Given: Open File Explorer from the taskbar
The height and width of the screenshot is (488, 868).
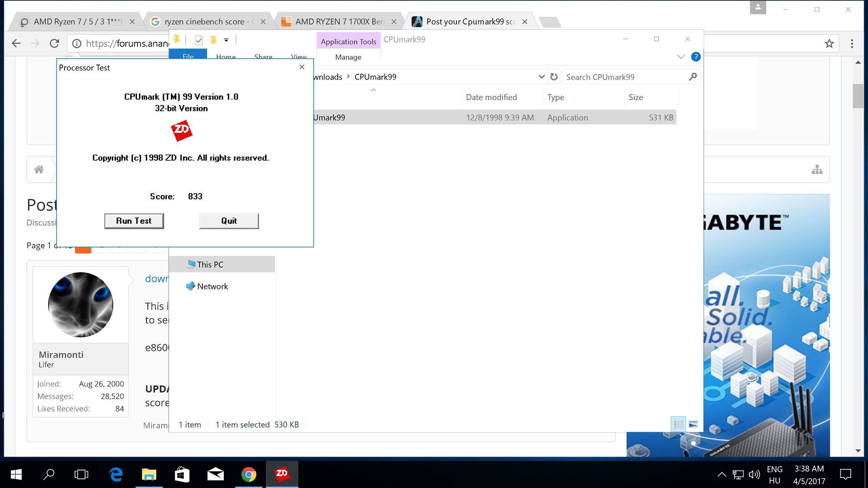Looking at the screenshot, I should tap(149, 474).
